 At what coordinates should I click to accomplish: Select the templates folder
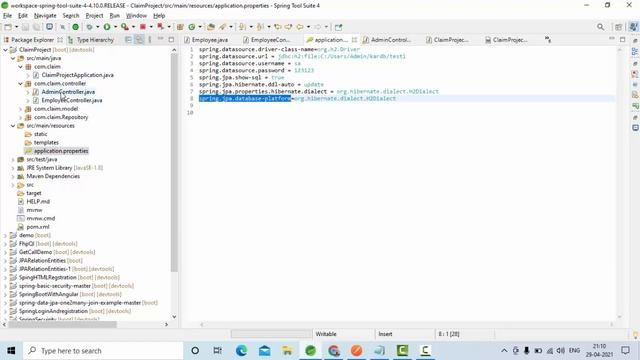pyautogui.click(x=46, y=142)
